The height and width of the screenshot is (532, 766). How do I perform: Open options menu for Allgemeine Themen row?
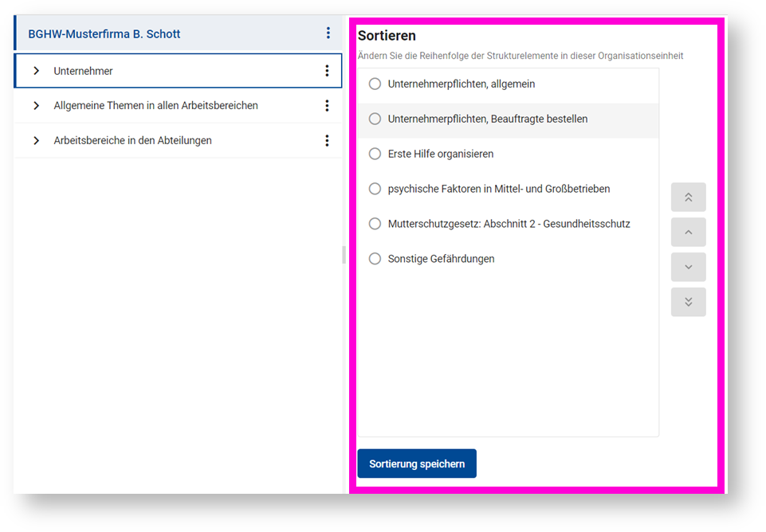pyautogui.click(x=327, y=105)
